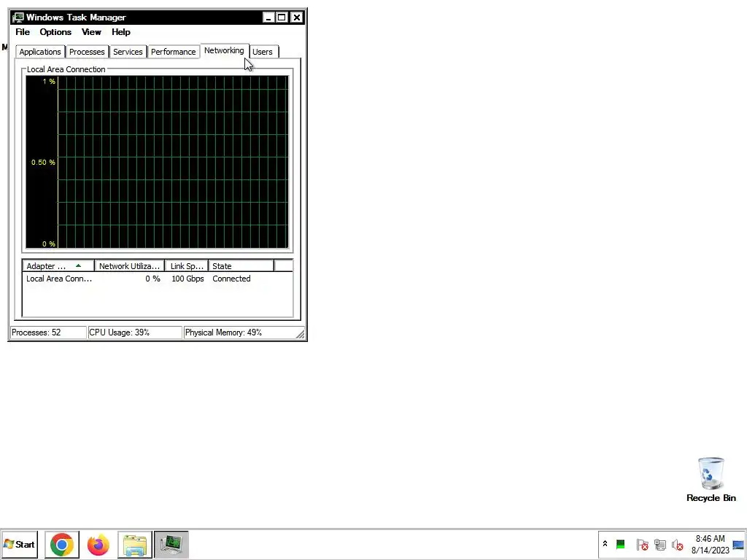Viewport: 747px width, 560px height.
Task: Open Windows Explorer from the taskbar
Action: pyautogui.click(x=135, y=544)
